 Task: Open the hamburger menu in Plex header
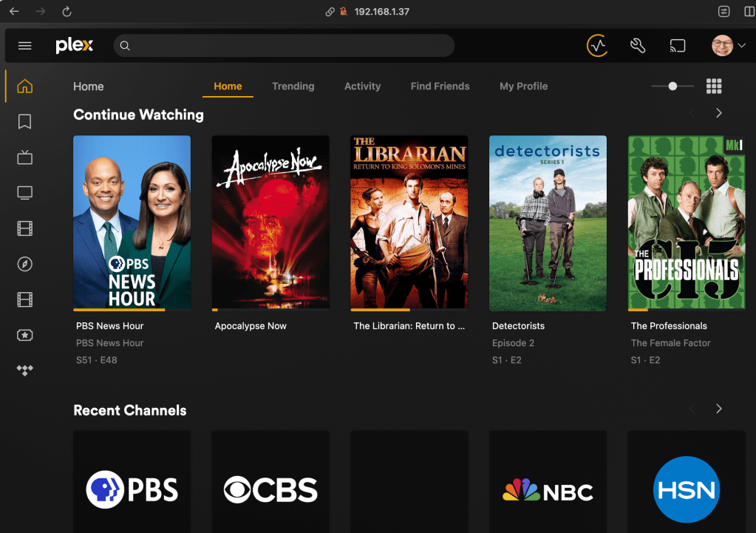[x=24, y=46]
